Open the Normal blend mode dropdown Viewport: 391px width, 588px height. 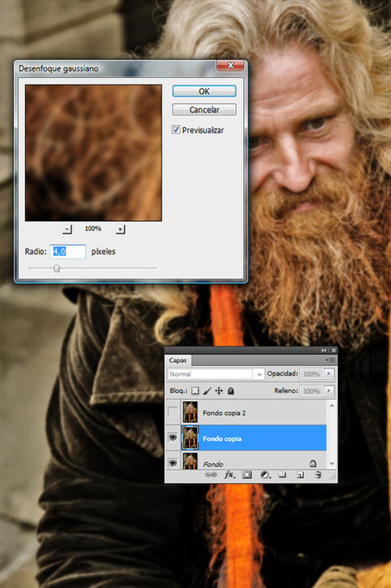[215, 374]
